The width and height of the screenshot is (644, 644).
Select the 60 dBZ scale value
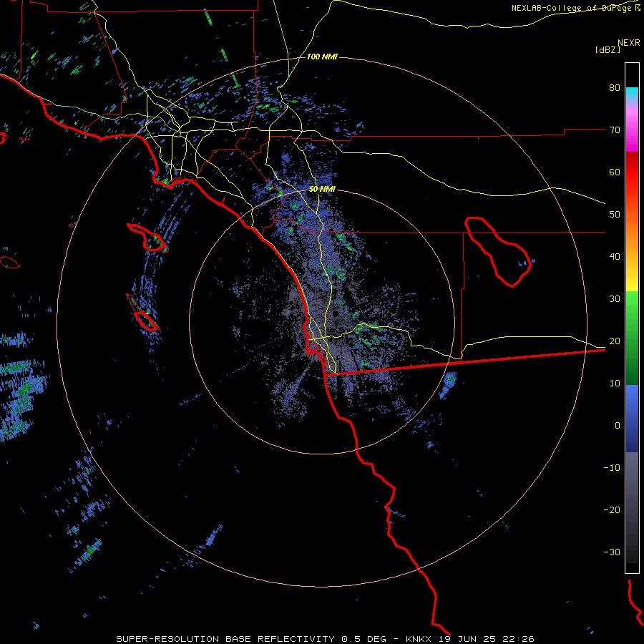click(x=615, y=172)
